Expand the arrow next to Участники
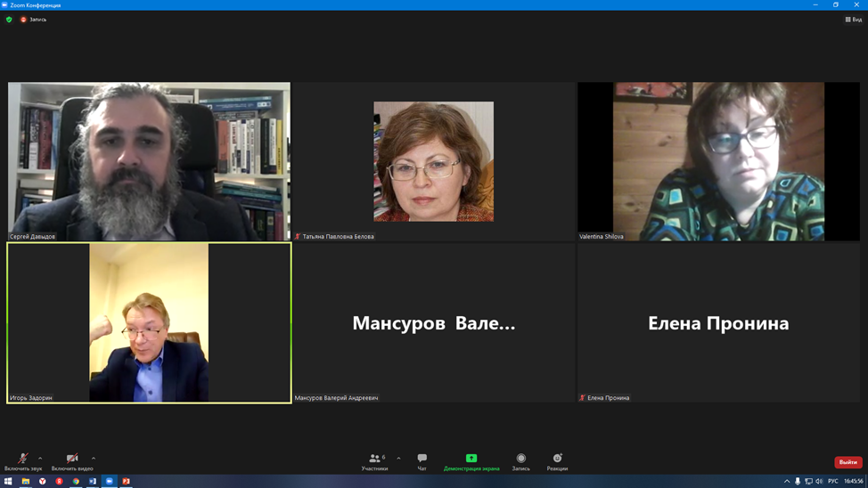Viewport: 868px width, 488px height. point(398,459)
